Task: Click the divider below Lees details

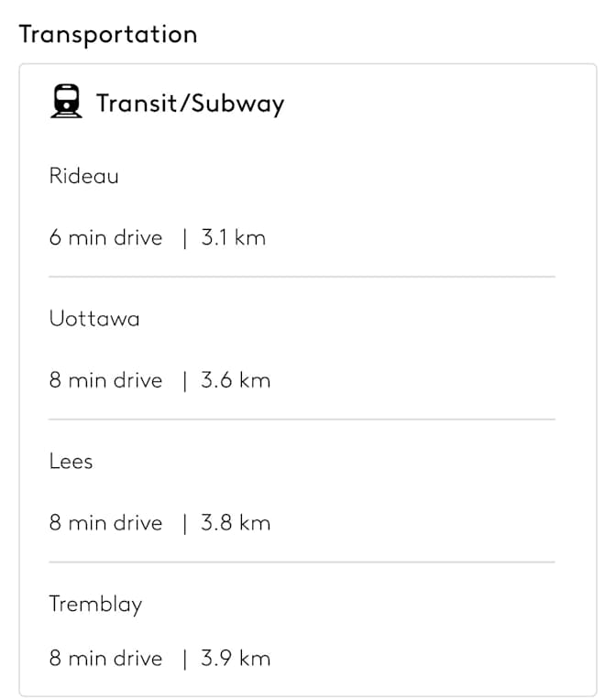Action: [302, 562]
